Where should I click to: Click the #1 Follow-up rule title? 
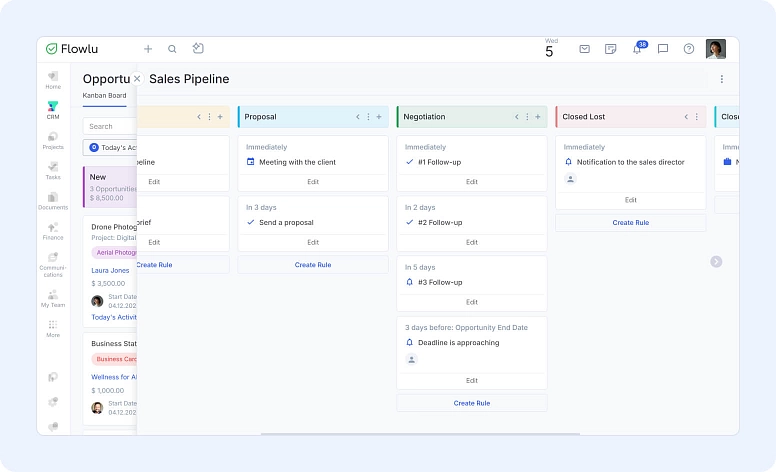click(x=439, y=162)
